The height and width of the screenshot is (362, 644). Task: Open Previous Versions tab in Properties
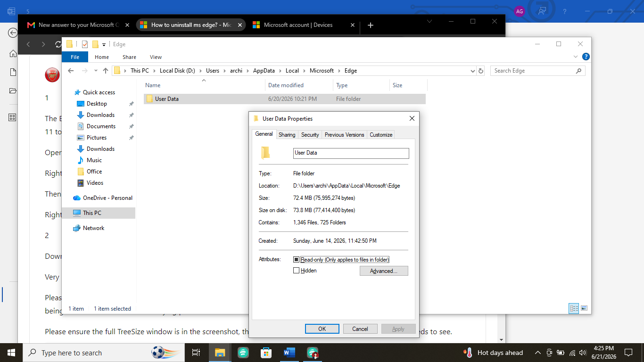click(x=344, y=135)
